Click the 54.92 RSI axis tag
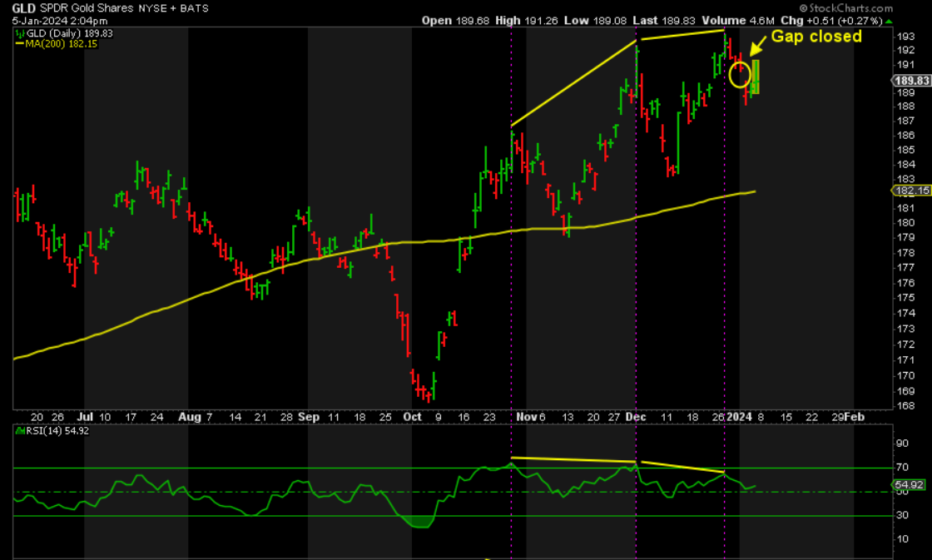This screenshot has height=560, width=932. click(x=909, y=485)
